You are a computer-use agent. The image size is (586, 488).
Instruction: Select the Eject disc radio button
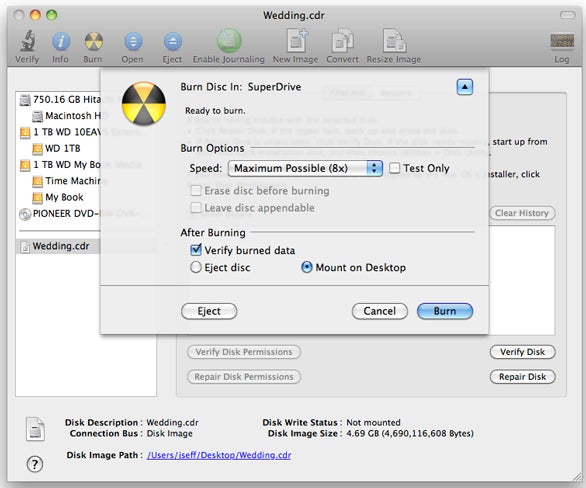pos(196,267)
